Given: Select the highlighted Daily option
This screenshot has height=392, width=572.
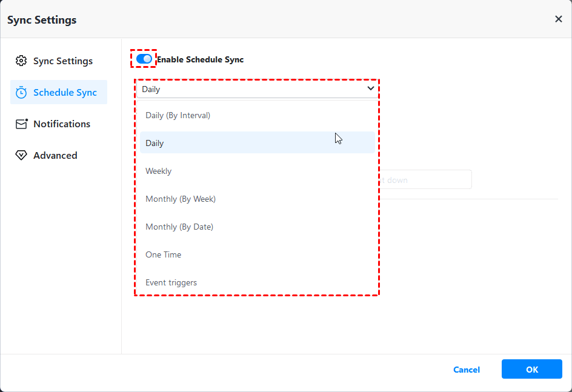Looking at the screenshot, I should 155,144.
